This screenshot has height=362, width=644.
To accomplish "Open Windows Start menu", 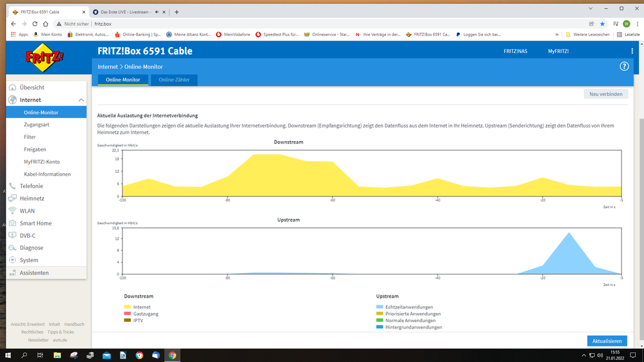I will pyautogui.click(x=8, y=356).
